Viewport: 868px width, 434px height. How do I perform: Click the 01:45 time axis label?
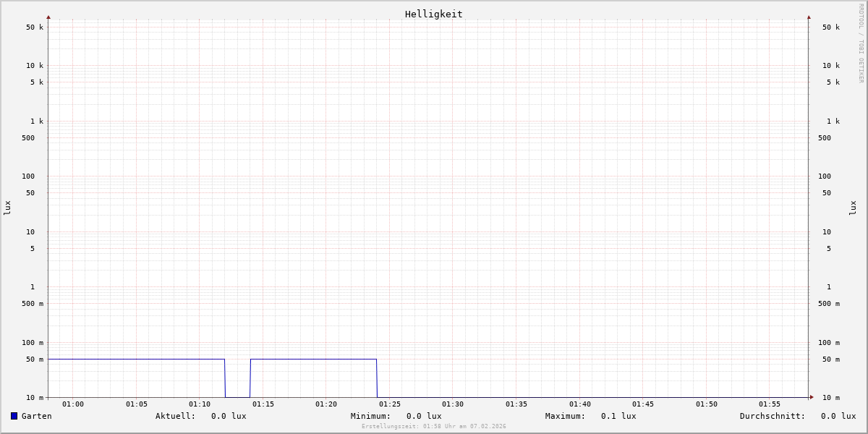pyautogui.click(x=643, y=404)
